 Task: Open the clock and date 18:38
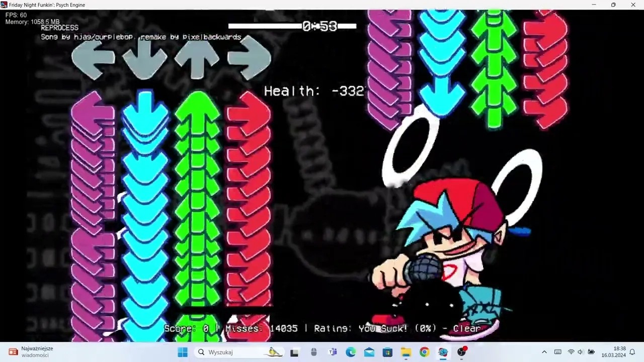[613, 352]
